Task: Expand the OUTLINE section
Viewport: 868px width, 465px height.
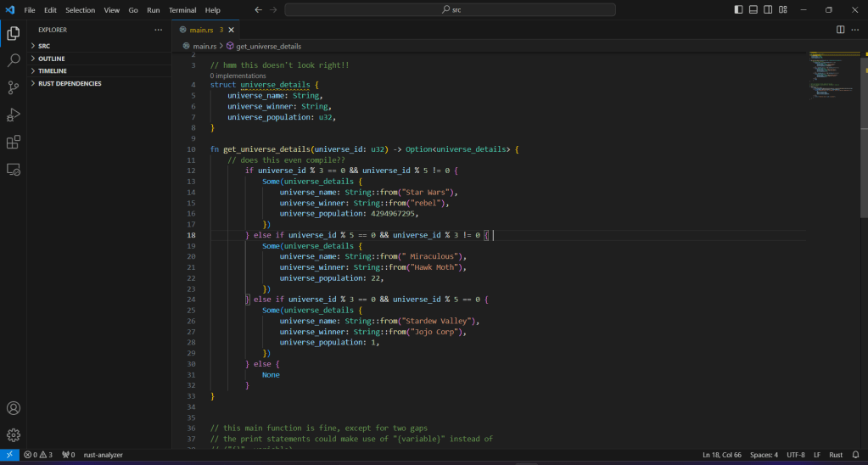Action: pos(51,59)
